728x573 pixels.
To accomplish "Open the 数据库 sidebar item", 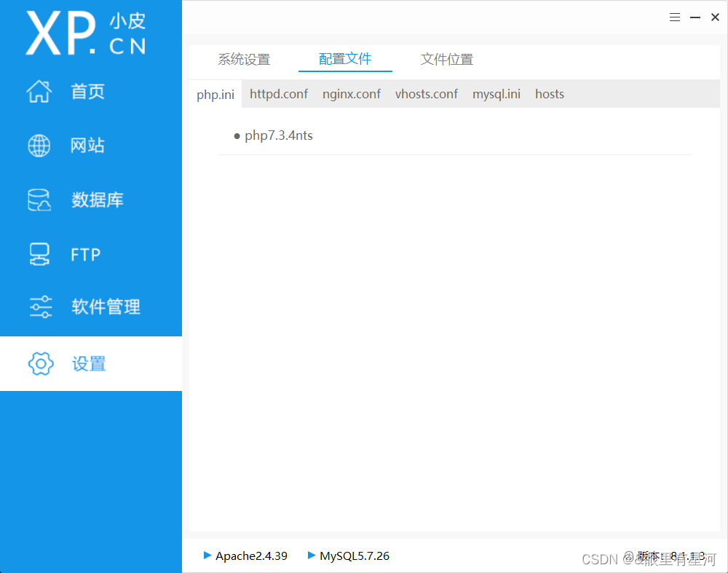I will coord(98,199).
